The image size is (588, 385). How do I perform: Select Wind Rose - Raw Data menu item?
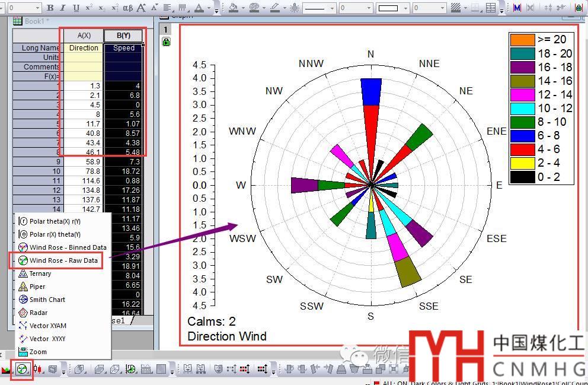click(63, 260)
